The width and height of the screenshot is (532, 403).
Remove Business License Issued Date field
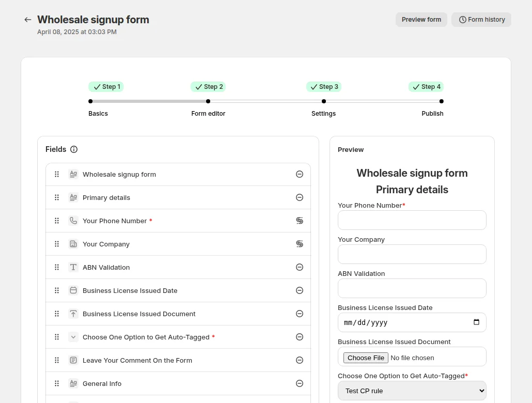coord(299,290)
